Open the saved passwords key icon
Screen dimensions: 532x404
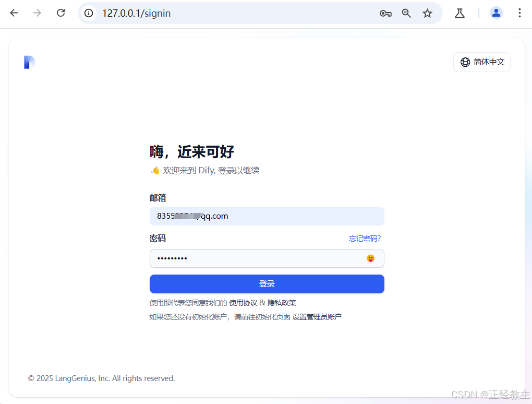pos(385,13)
